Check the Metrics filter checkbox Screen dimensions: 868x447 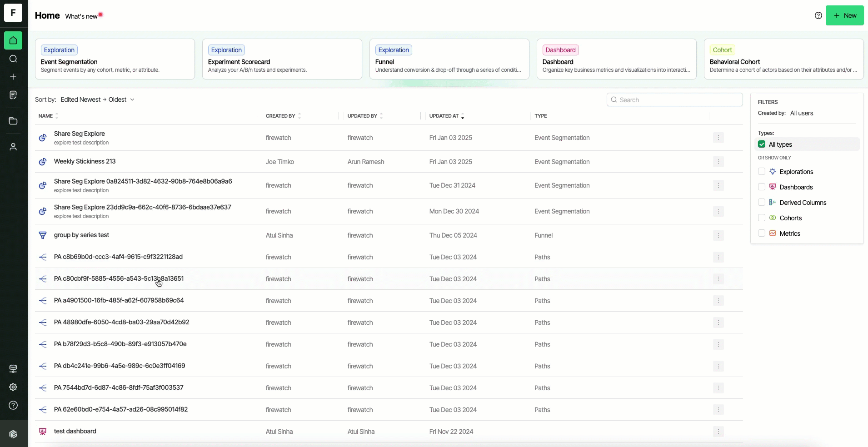coord(762,233)
